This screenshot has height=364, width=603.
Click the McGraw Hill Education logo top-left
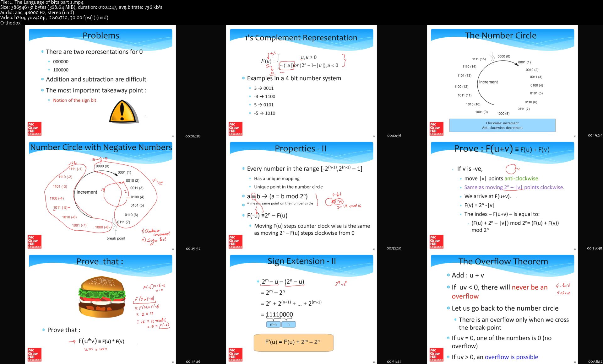click(x=34, y=128)
